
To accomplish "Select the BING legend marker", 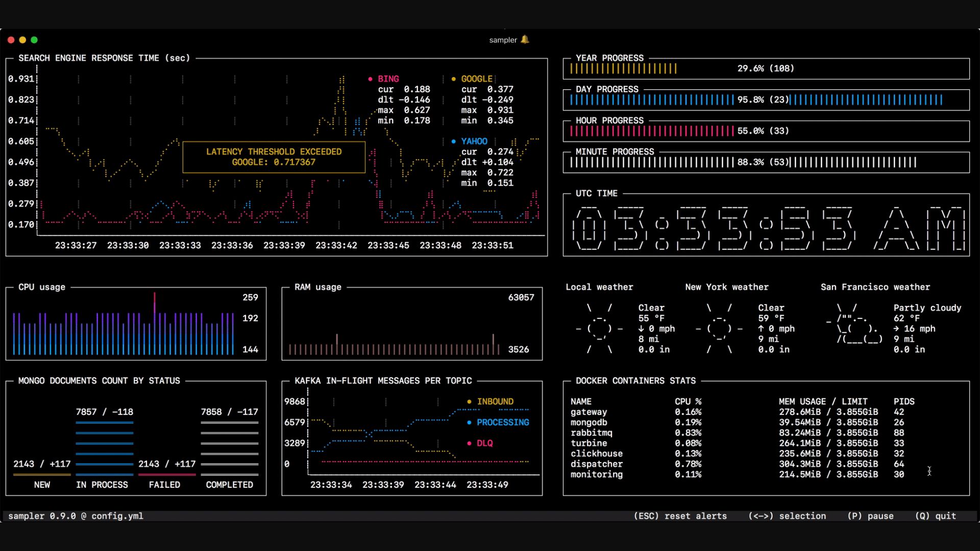I will click(x=371, y=79).
